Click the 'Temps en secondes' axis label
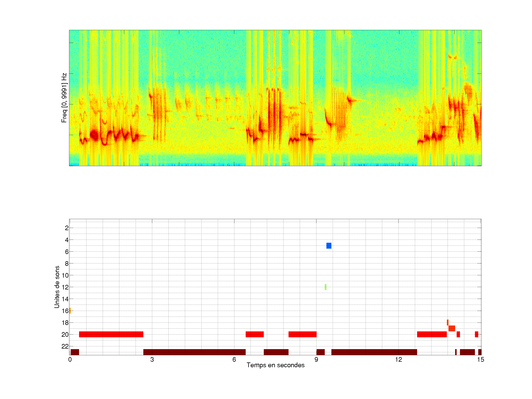 coord(275,365)
